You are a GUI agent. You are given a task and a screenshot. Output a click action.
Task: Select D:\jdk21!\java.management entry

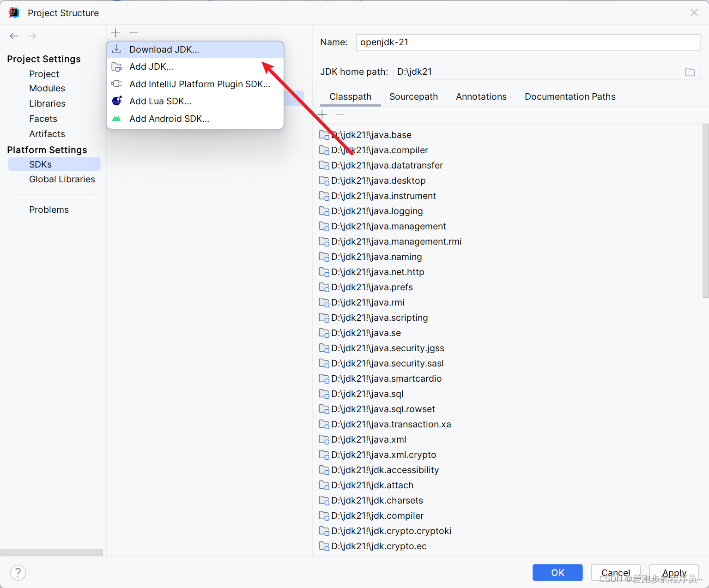388,227
